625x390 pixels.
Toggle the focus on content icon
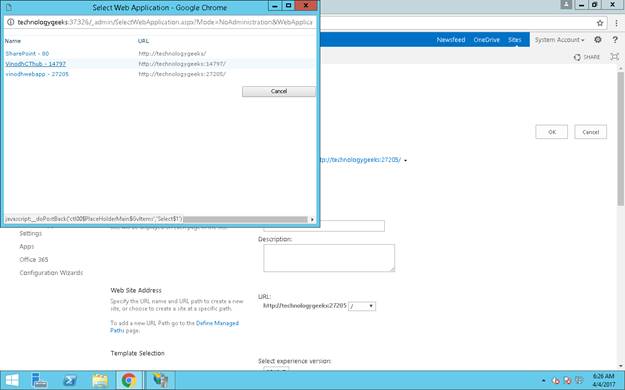coord(615,57)
